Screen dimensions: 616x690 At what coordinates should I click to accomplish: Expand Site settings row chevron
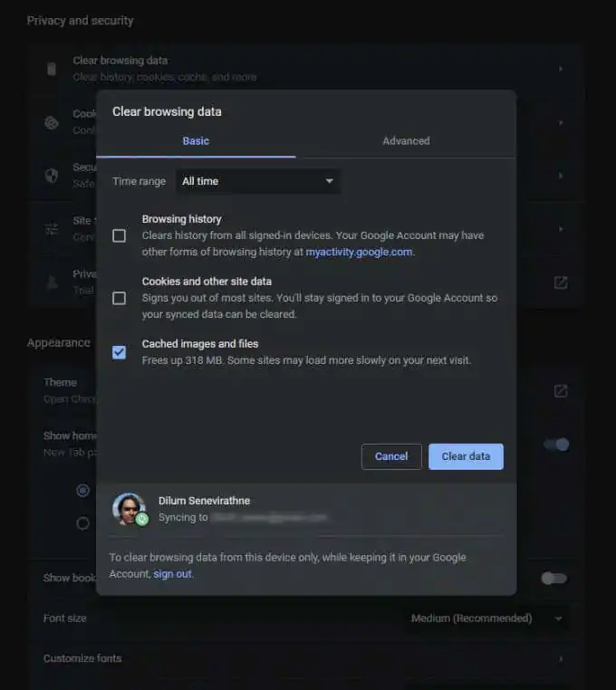[x=561, y=229]
